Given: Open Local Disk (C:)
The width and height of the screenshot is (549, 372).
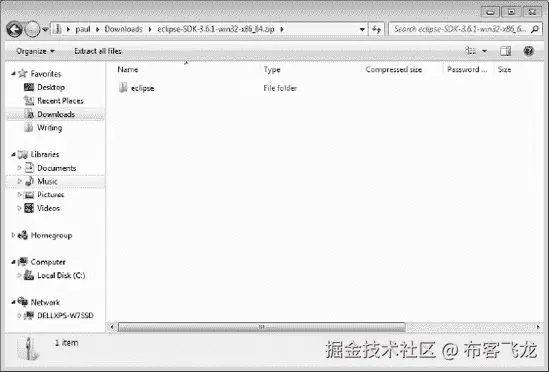Looking at the screenshot, I should pos(61,276).
